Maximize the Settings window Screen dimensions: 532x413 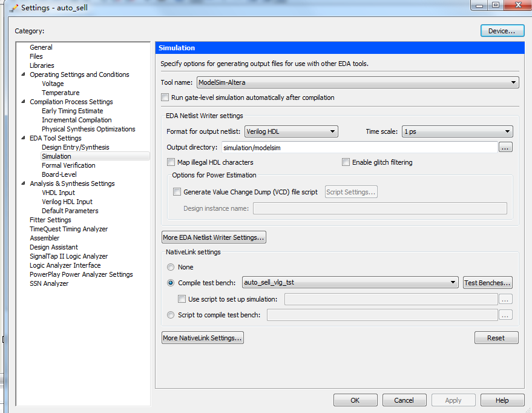pyautogui.click(x=496, y=5)
